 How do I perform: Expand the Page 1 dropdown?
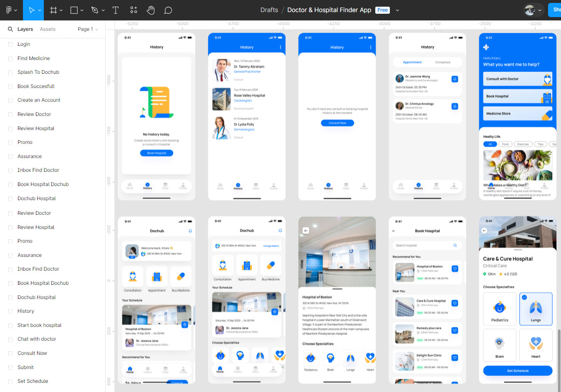88,29
